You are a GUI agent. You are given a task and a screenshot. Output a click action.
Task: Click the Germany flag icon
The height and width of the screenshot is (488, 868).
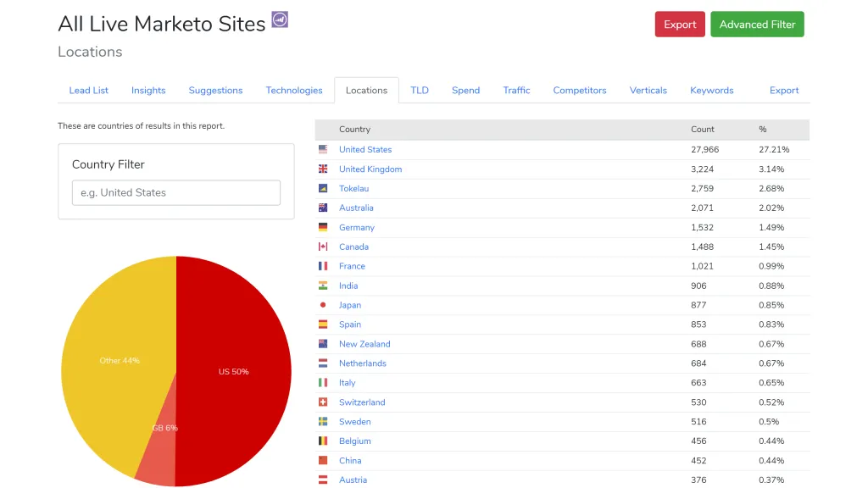click(x=323, y=227)
